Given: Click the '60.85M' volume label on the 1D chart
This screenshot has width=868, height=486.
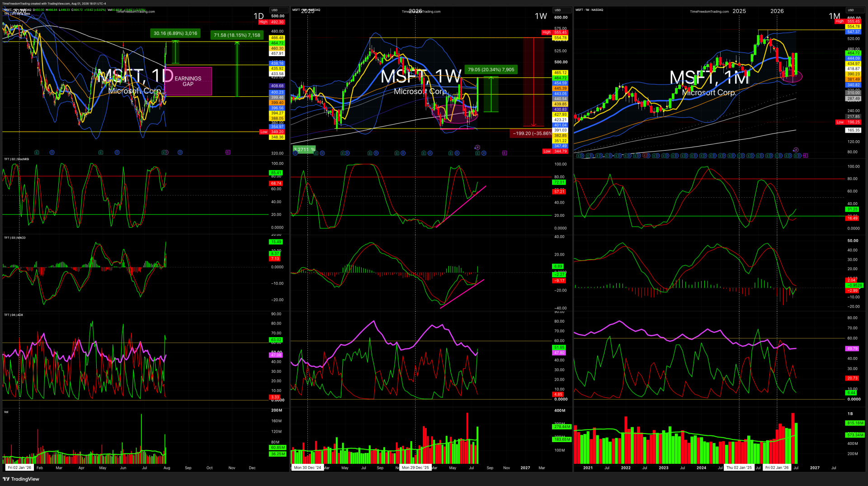Looking at the screenshot, I should [278, 448].
